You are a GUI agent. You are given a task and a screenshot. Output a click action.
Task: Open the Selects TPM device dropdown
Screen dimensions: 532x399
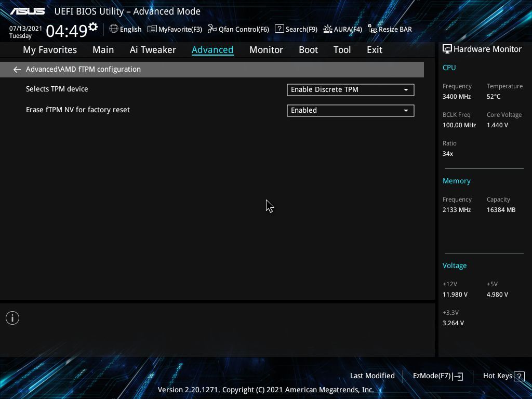pyautogui.click(x=351, y=89)
